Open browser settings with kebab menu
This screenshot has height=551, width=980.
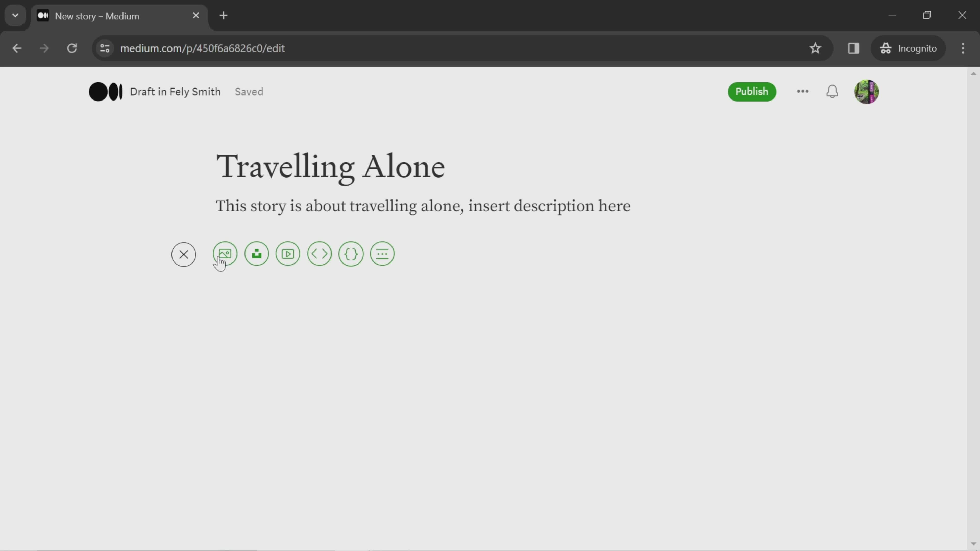(963, 48)
